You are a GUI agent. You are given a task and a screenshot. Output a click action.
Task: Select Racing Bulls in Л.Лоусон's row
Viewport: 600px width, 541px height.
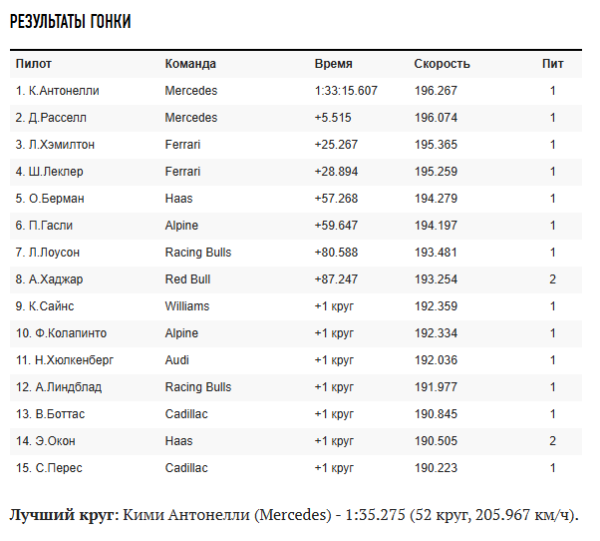(198, 253)
